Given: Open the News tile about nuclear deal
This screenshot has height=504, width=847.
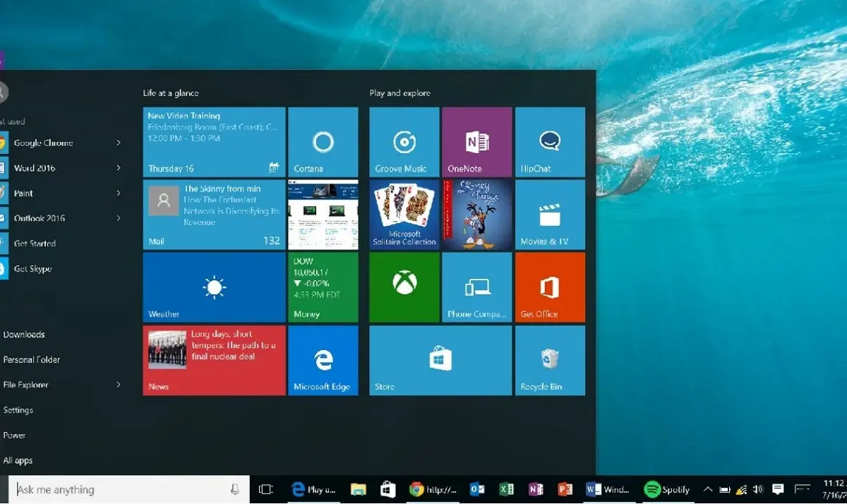Looking at the screenshot, I should pos(215,360).
